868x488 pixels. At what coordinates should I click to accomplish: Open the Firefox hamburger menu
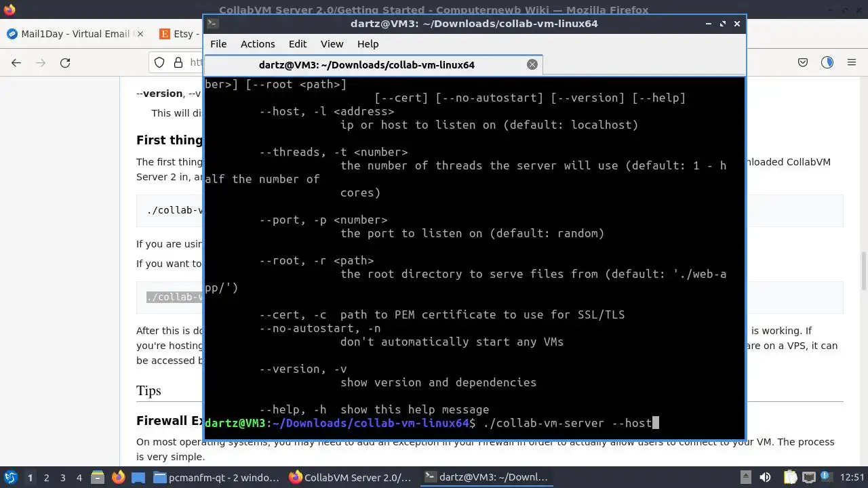coord(852,62)
